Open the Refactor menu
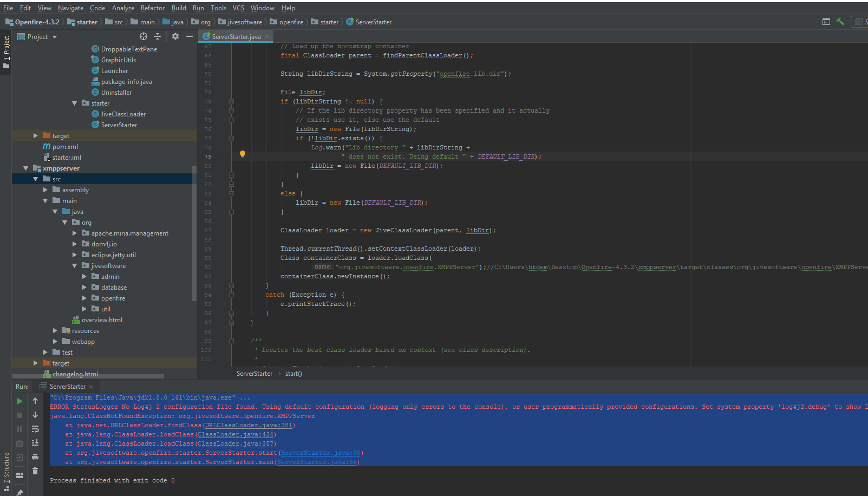 pos(152,8)
